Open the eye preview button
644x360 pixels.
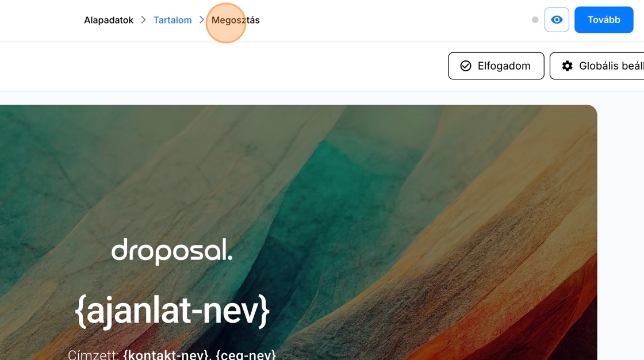pos(557,20)
